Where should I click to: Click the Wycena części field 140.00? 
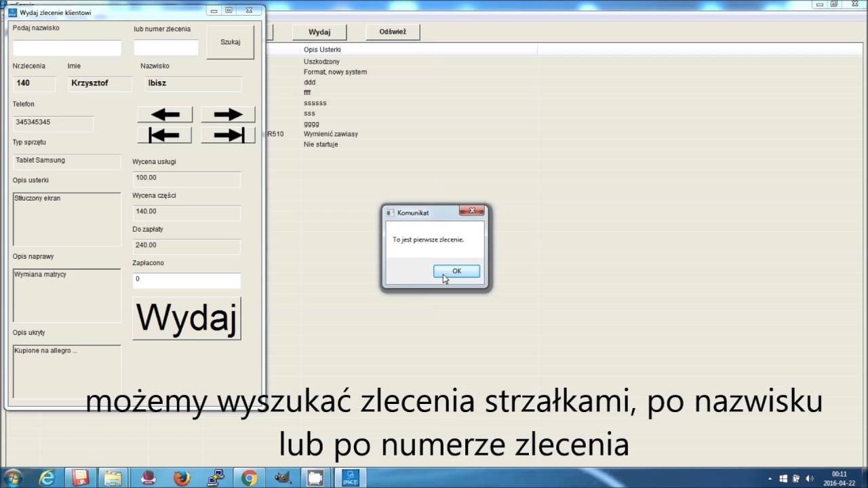[186, 212]
